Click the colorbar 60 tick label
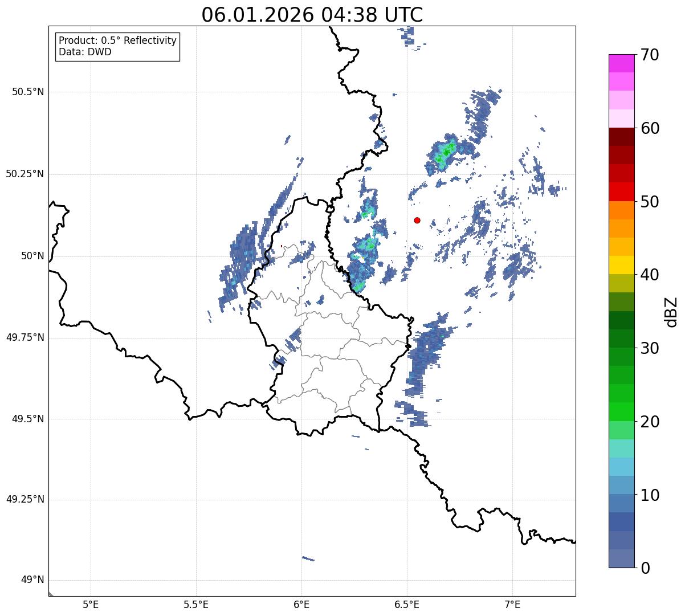Screen dimensions: 685x616 [650, 128]
